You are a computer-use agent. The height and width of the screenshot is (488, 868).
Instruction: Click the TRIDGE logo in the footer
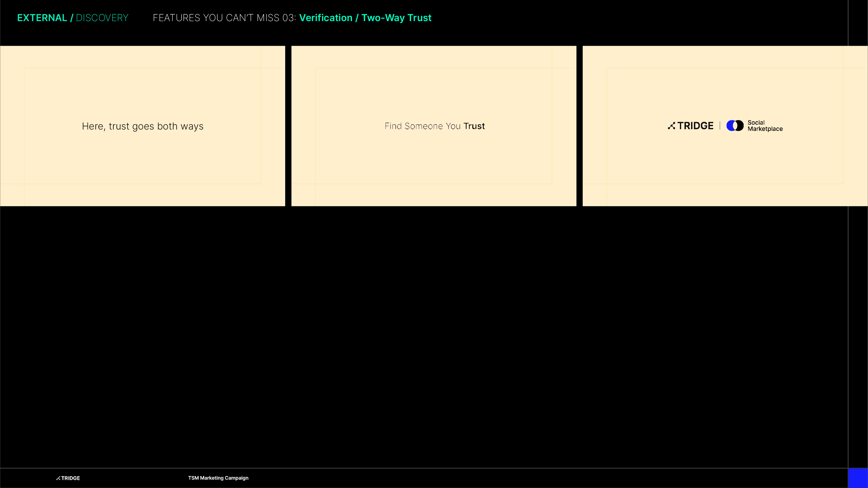point(68,478)
